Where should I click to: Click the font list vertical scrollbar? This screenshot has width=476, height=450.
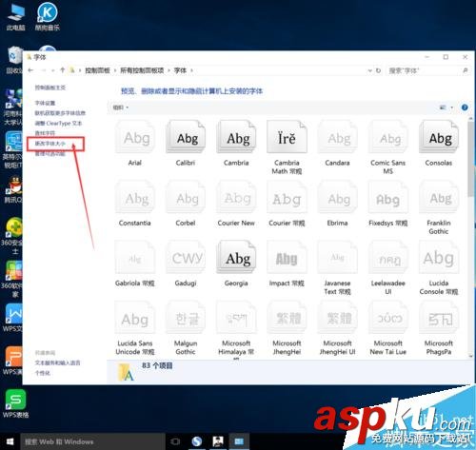[x=471, y=158]
